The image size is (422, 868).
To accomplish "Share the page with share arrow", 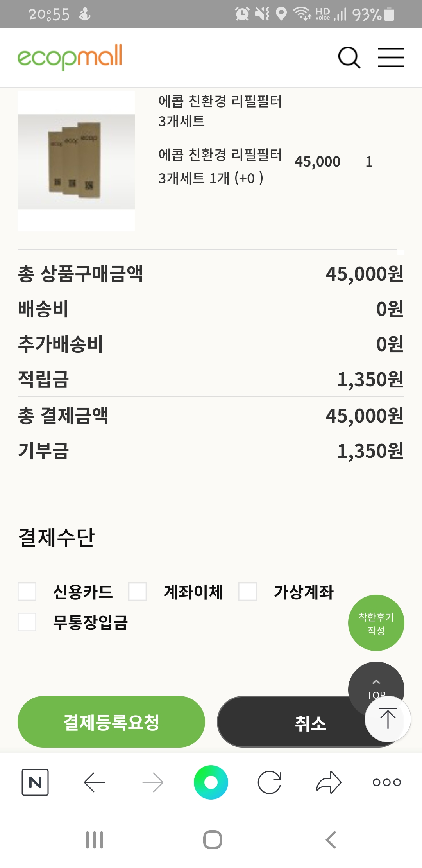I will [329, 782].
